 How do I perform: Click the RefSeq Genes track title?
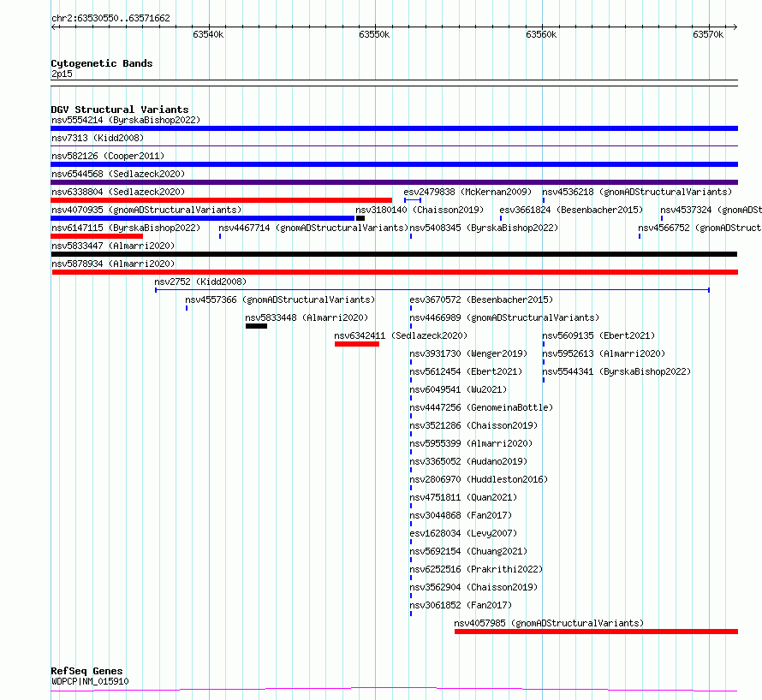coord(86,671)
